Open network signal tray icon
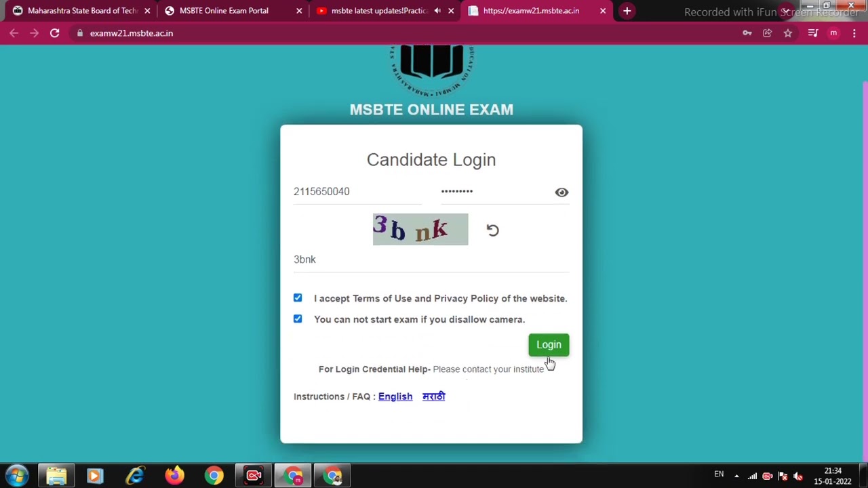 point(752,476)
